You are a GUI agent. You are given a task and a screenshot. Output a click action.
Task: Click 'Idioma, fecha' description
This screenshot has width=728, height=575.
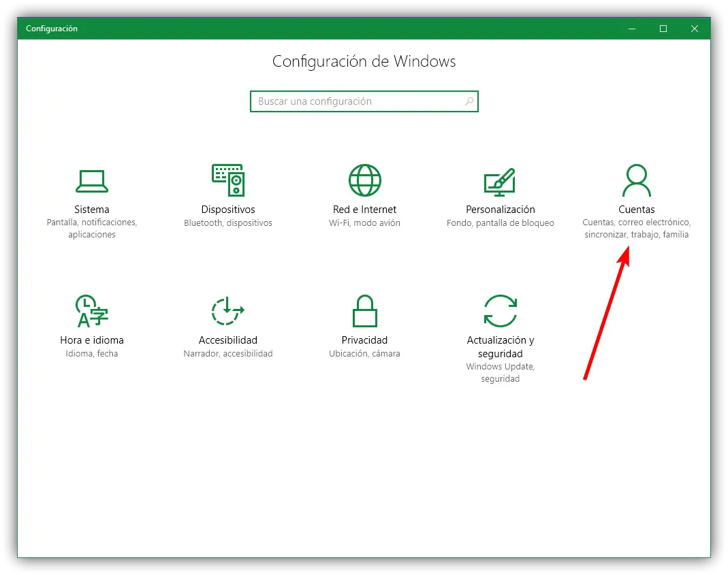(x=92, y=354)
